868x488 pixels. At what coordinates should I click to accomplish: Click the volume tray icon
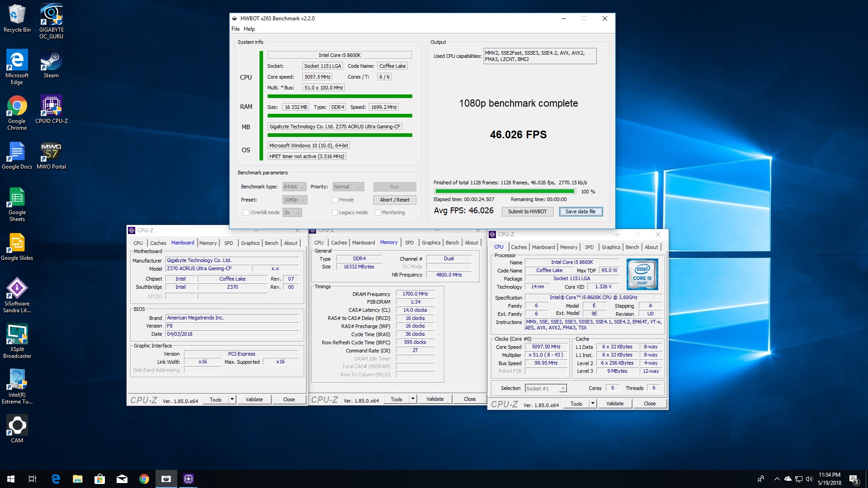click(x=809, y=479)
